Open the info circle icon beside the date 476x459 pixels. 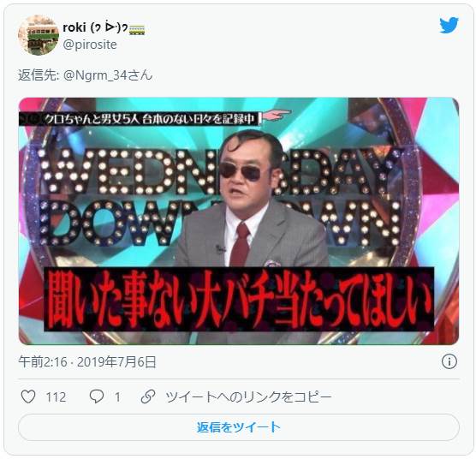pos(449,361)
